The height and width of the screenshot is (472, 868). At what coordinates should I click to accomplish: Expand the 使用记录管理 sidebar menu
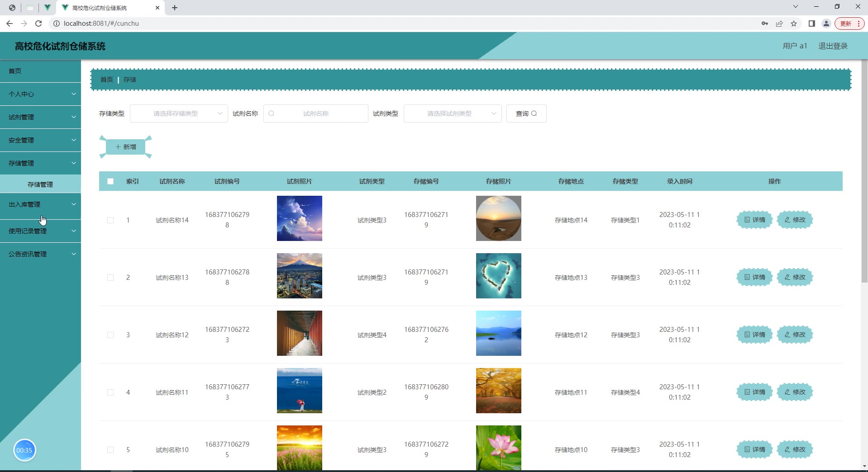40,231
